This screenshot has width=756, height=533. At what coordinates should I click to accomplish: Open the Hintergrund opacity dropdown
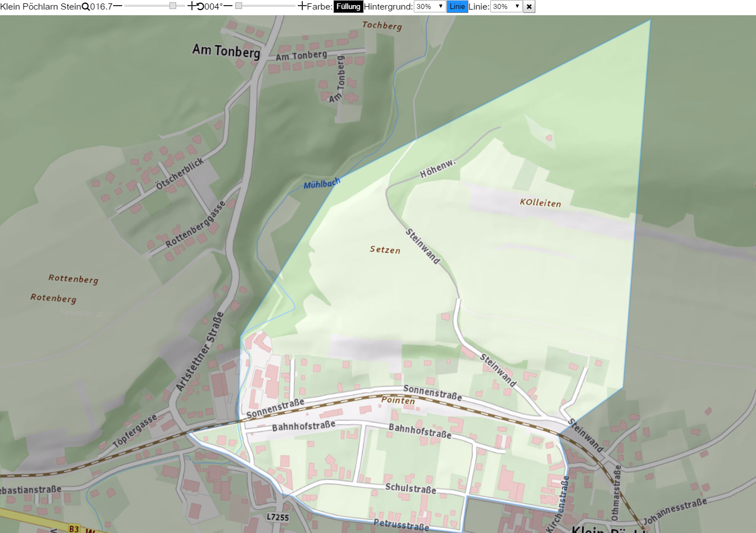pos(430,7)
